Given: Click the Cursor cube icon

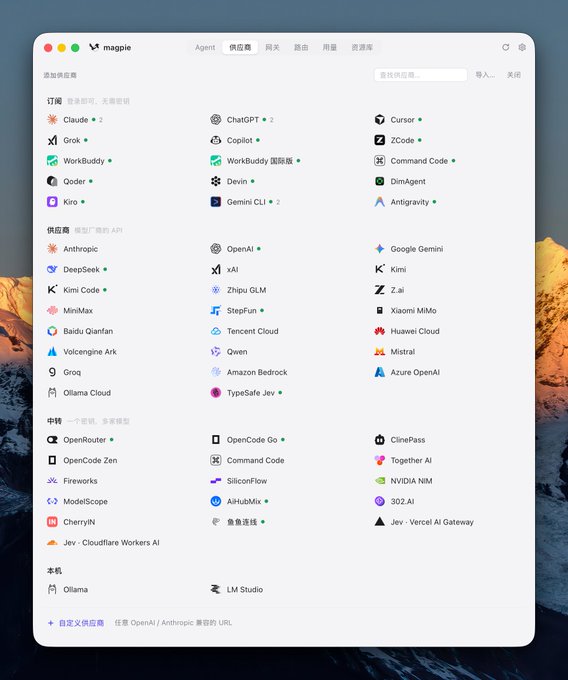Looking at the screenshot, I should pyautogui.click(x=379, y=119).
